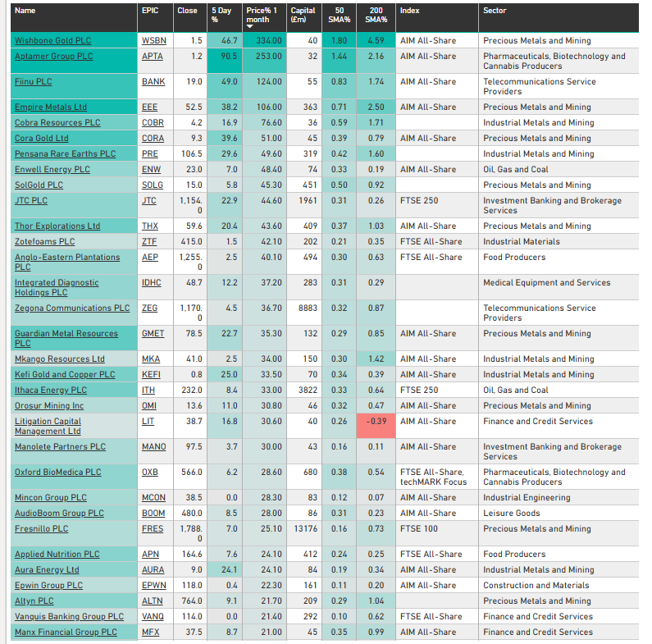This screenshot has height=644, width=652.
Task: Open SolGold PLC company link
Action: coord(39,185)
